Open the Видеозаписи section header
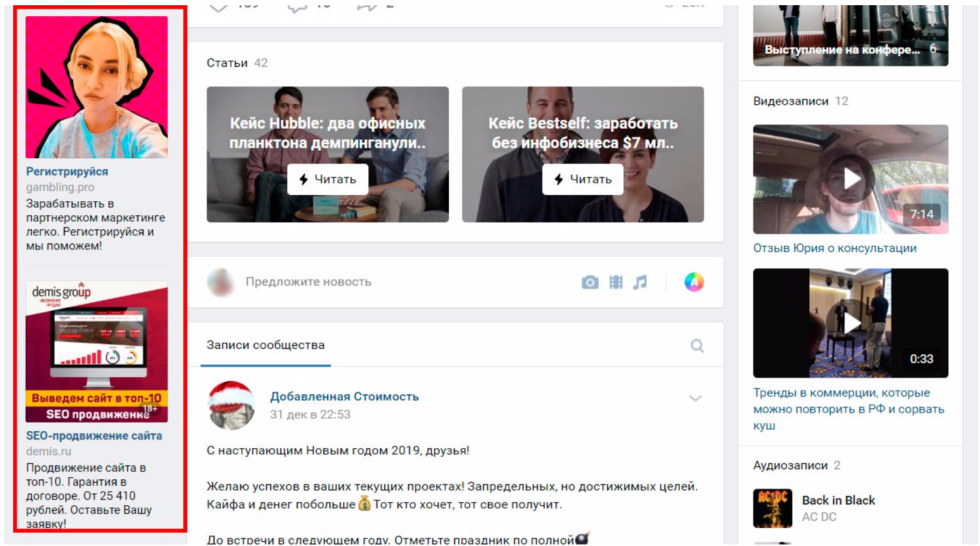Image resolution: width=980 pixels, height=546 pixels. point(790,101)
